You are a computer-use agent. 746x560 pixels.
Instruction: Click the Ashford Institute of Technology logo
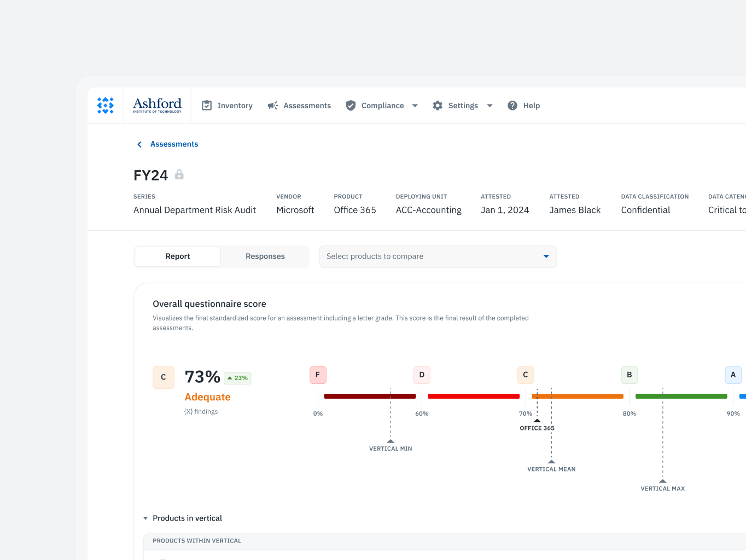tap(156, 105)
